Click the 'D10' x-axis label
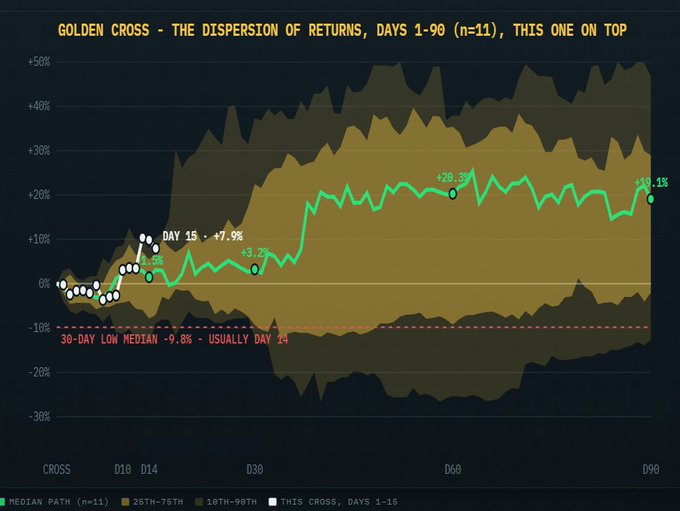Viewport: 680px width, 511px height. click(x=123, y=469)
